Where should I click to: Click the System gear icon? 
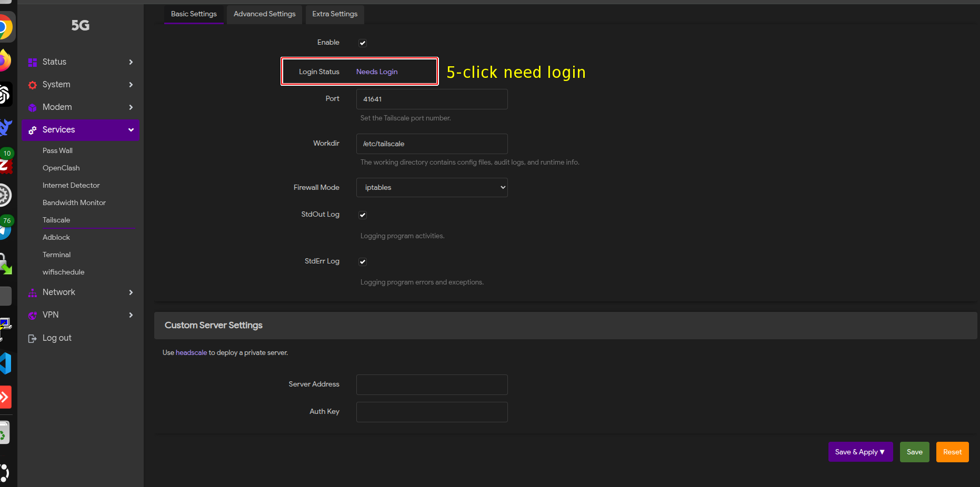[32, 85]
